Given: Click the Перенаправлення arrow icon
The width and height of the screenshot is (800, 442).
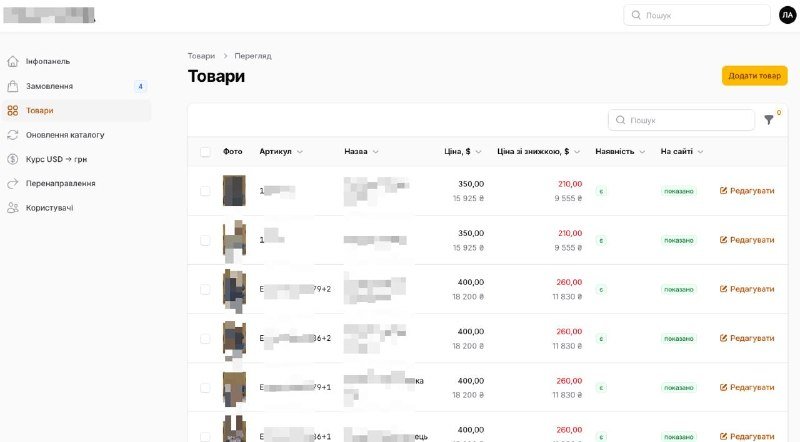Looking at the screenshot, I should [13, 183].
